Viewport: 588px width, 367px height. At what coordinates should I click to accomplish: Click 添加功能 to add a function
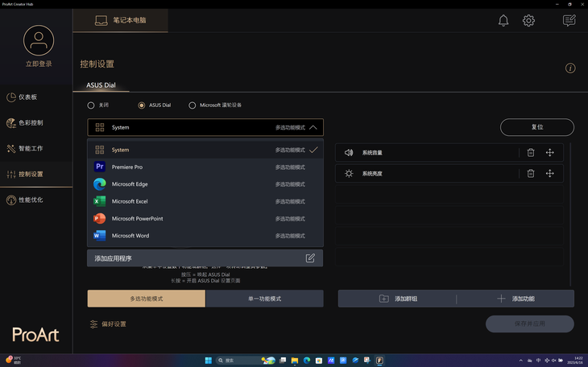tap(516, 299)
